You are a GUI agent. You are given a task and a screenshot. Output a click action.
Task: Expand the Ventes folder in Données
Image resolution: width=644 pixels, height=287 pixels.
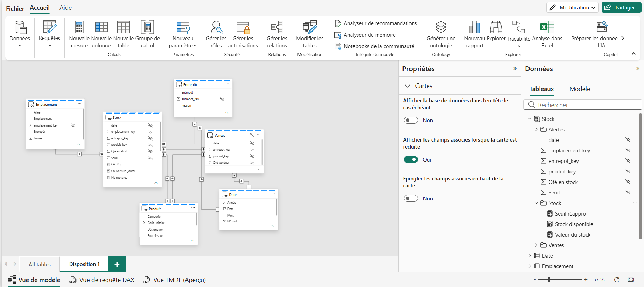coord(536,245)
